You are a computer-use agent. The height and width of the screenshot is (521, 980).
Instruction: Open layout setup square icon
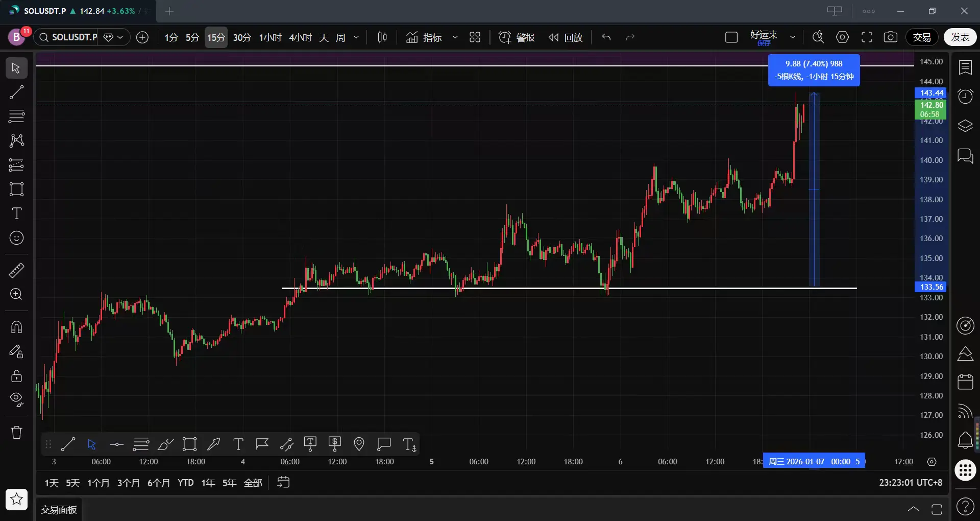(x=731, y=37)
